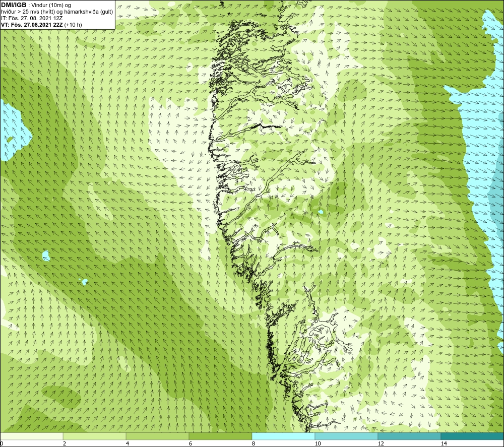Click the 'hviður > 25 m/s' legend line
The image size is (504, 447).
point(57,12)
